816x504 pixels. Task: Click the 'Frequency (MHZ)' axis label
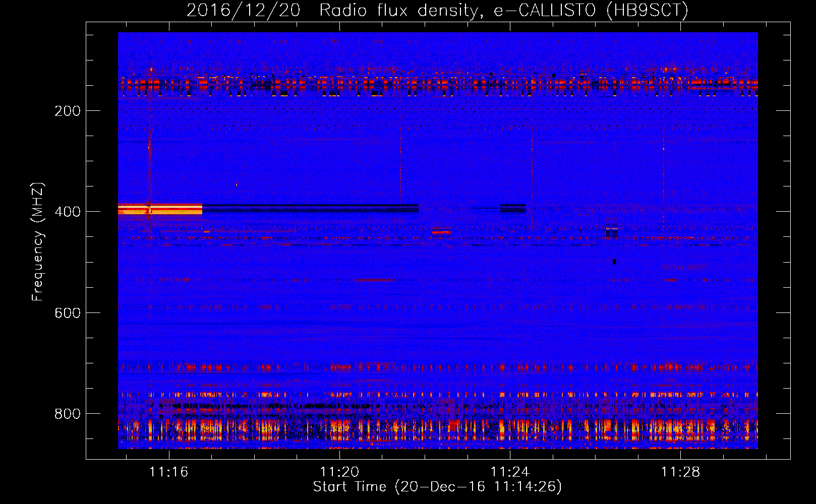pos(38,241)
